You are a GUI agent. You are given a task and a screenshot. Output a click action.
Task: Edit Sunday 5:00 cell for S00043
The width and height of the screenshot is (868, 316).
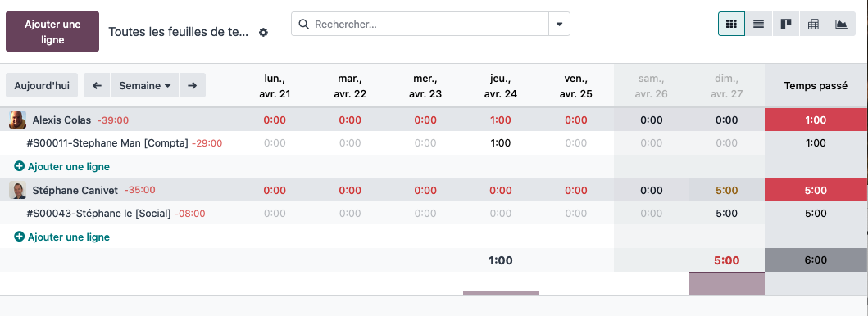click(x=726, y=213)
